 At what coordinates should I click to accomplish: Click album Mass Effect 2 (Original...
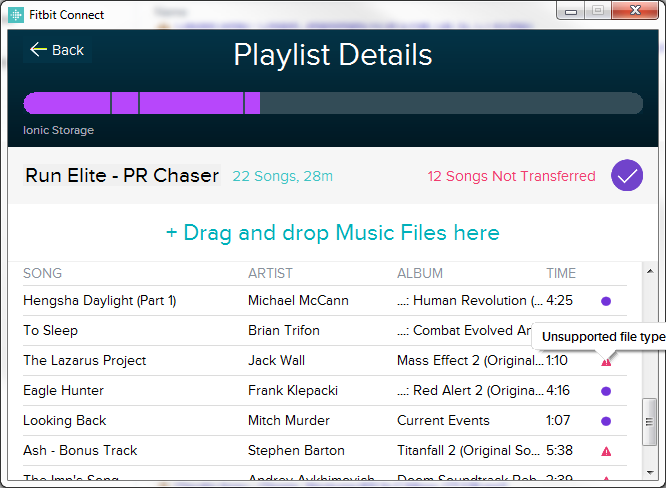coord(470,361)
